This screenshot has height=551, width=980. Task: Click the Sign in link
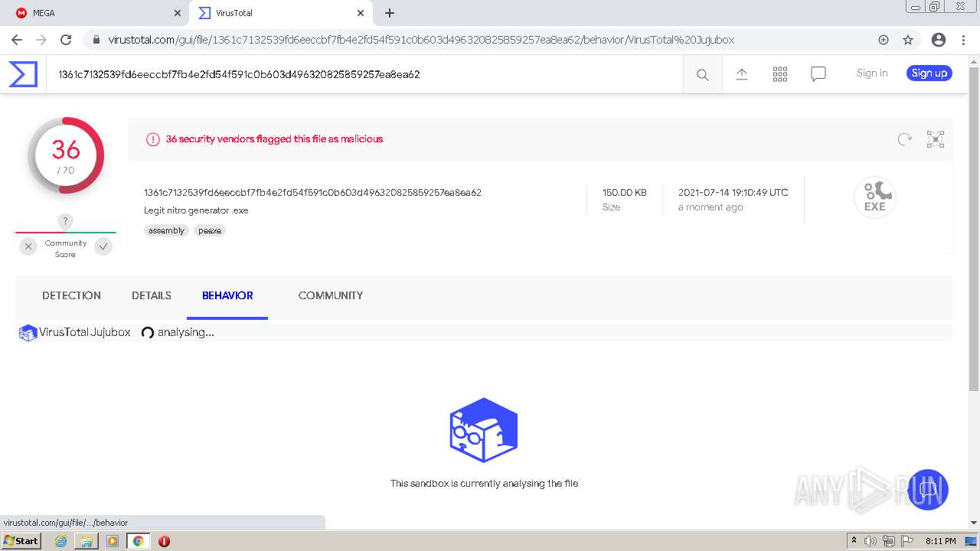pos(872,73)
